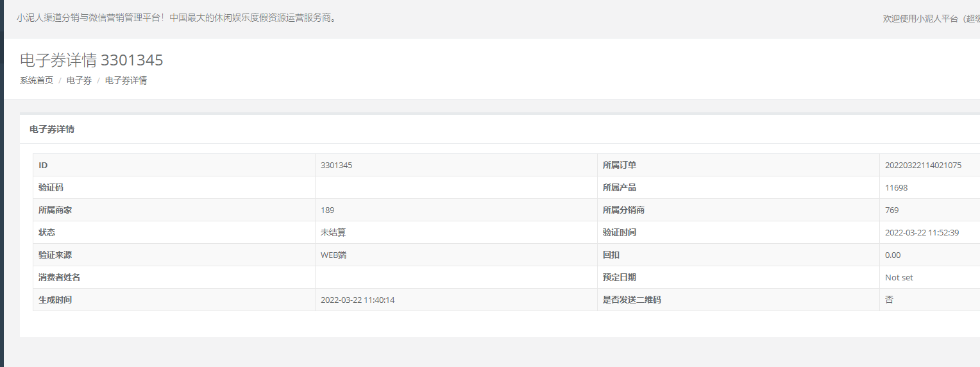Click the WEB端 verification source value
980x367 pixels.
334,255
